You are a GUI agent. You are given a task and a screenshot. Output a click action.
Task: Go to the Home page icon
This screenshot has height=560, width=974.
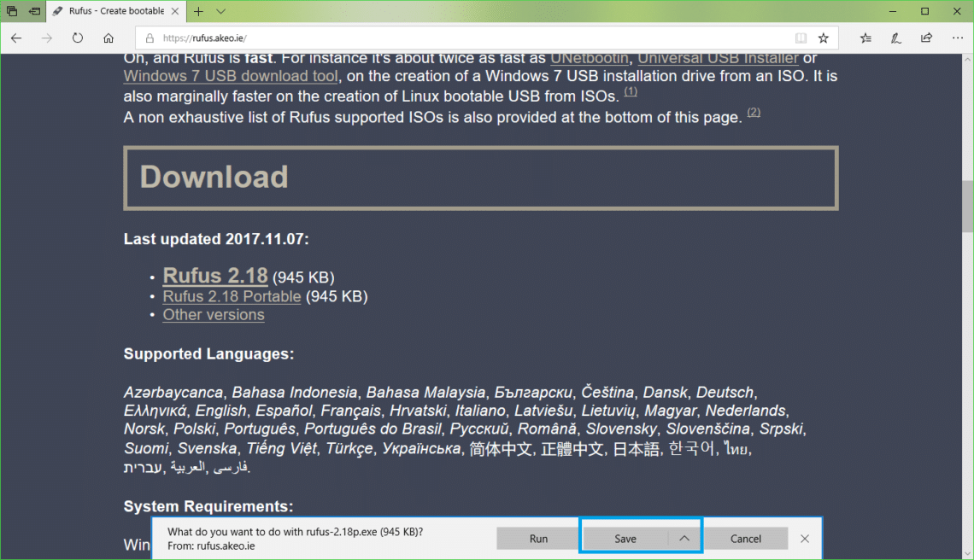coord(109,38)
